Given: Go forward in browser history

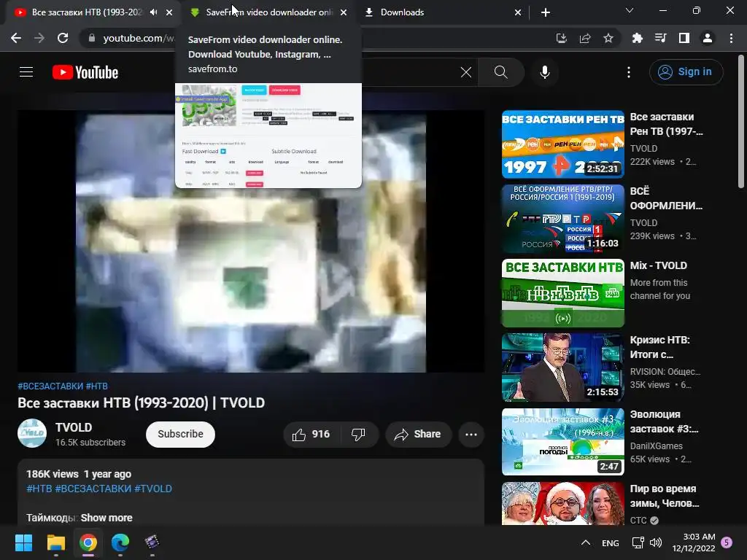Looking at the screenshot, I should pyautogui.click(x=39, y=38).
